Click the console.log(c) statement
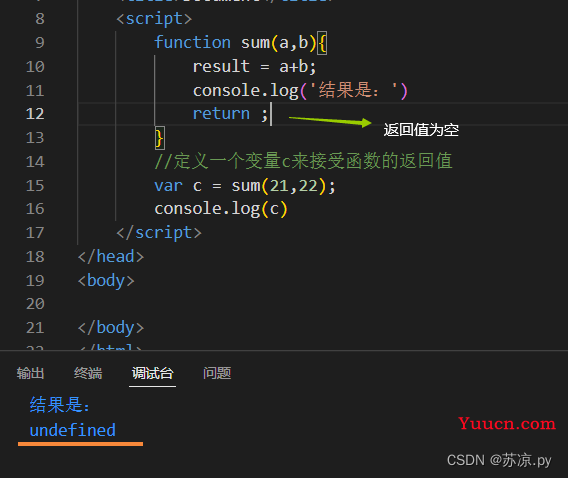This screenshot has width=568, height=478. (221, 209)
